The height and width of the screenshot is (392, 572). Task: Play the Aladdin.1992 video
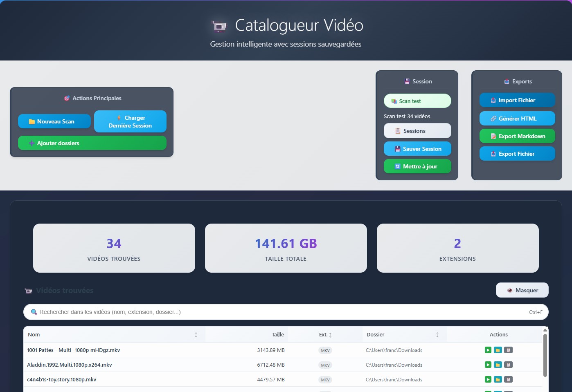coord(488,365)
